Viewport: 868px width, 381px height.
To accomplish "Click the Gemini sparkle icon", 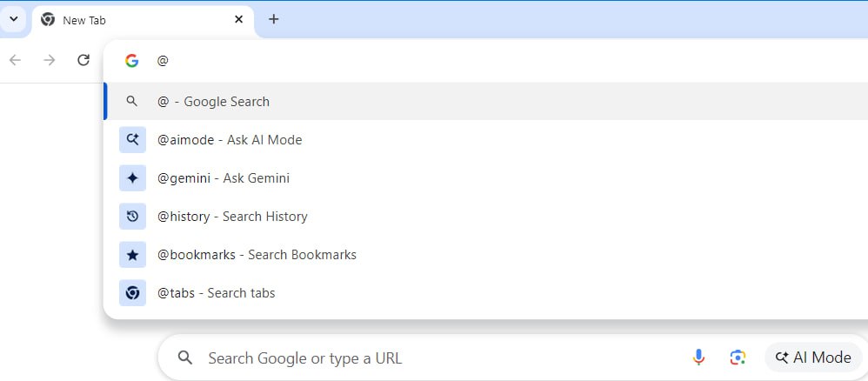I will point(132,178).
